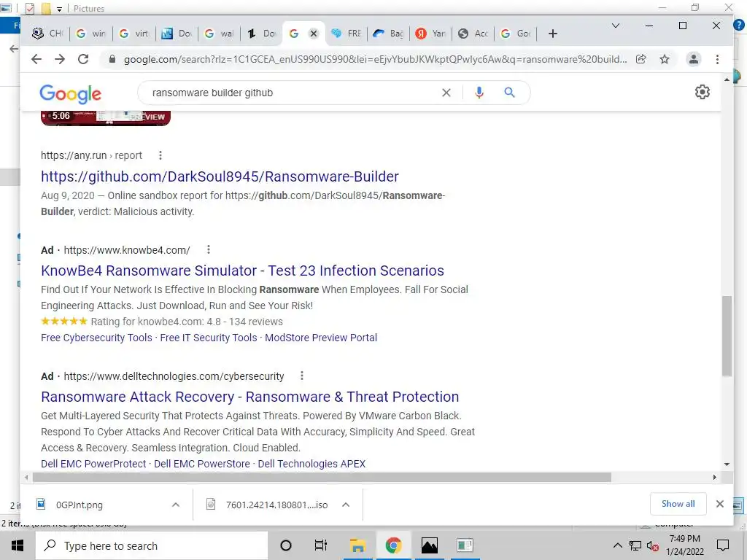Go forward in Chrome history
The width and height of the screenshot is (747, 560).
(60, 59)
